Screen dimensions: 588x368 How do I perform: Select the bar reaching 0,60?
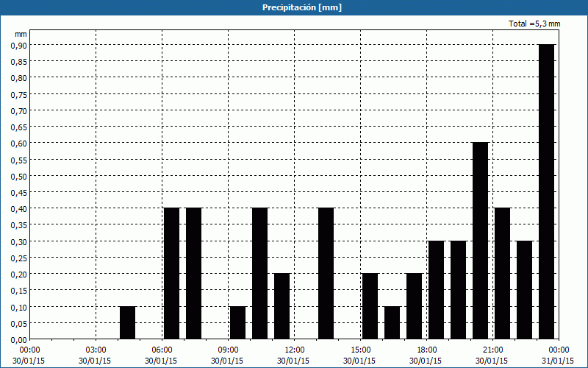[481, 241]
